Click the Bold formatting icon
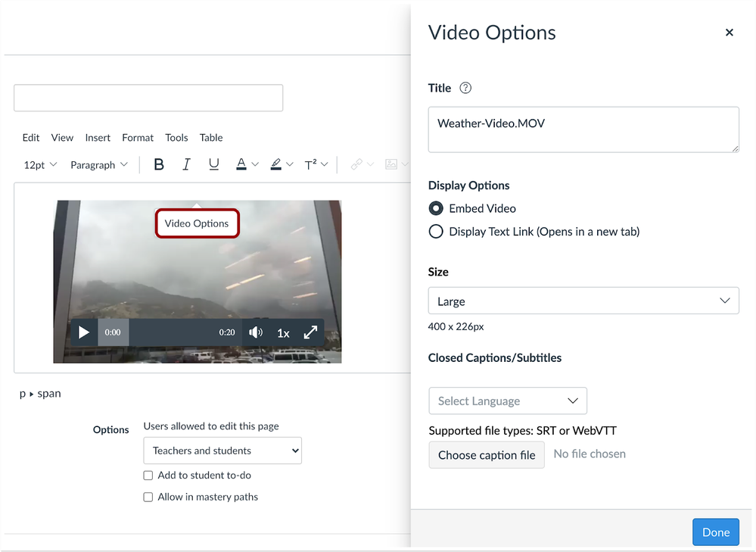This screenshot has width=756, height=552. [159, 164]
